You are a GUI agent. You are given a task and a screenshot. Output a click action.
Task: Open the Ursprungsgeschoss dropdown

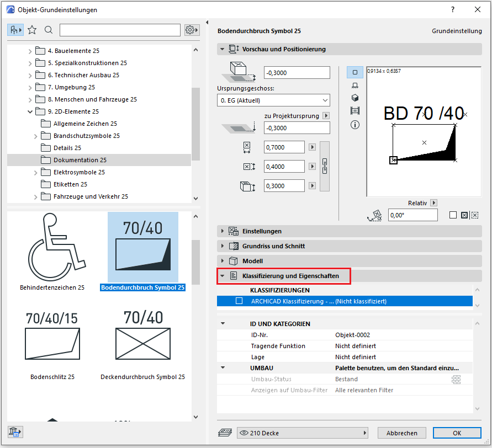[x=273, y=100]
